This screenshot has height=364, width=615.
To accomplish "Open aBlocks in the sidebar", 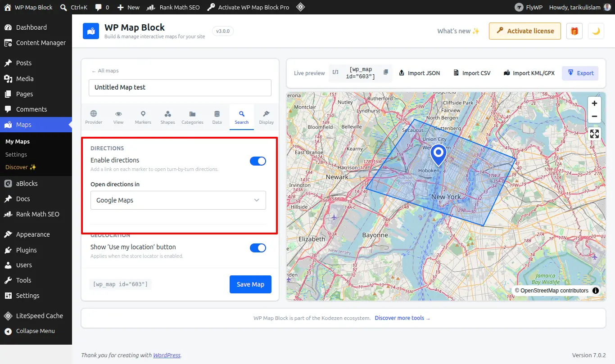I will [36, 184].
